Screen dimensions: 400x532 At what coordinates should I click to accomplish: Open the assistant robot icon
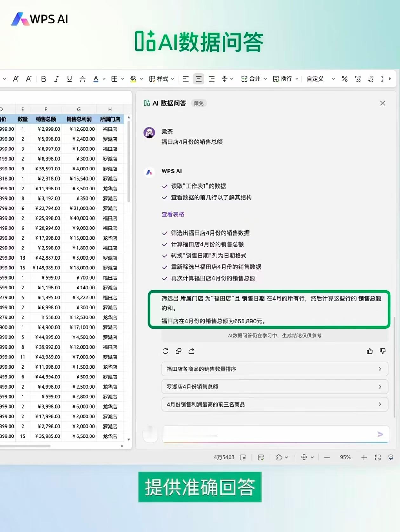391,457
